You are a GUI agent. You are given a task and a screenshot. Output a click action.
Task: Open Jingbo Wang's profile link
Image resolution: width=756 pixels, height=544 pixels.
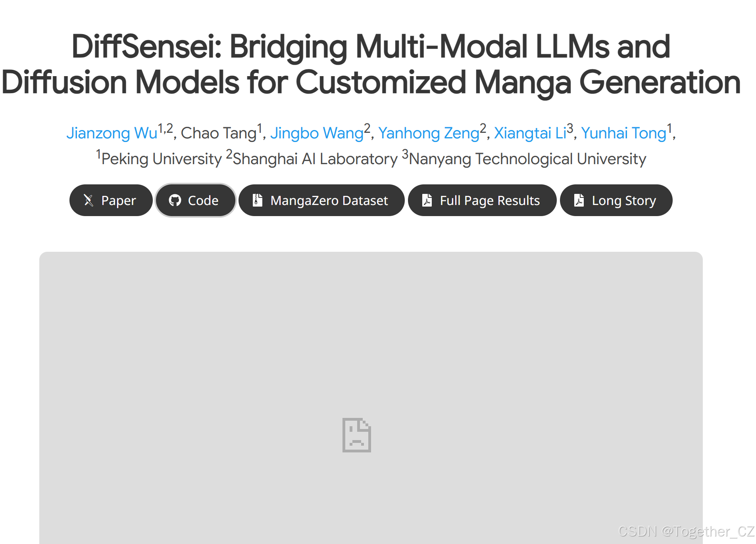317,133
